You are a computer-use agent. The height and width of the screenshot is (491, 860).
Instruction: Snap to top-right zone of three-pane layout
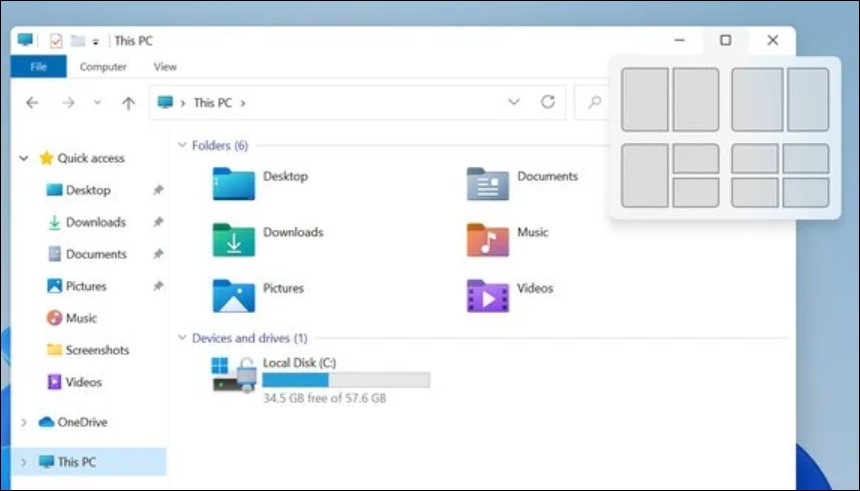point(696,158)
